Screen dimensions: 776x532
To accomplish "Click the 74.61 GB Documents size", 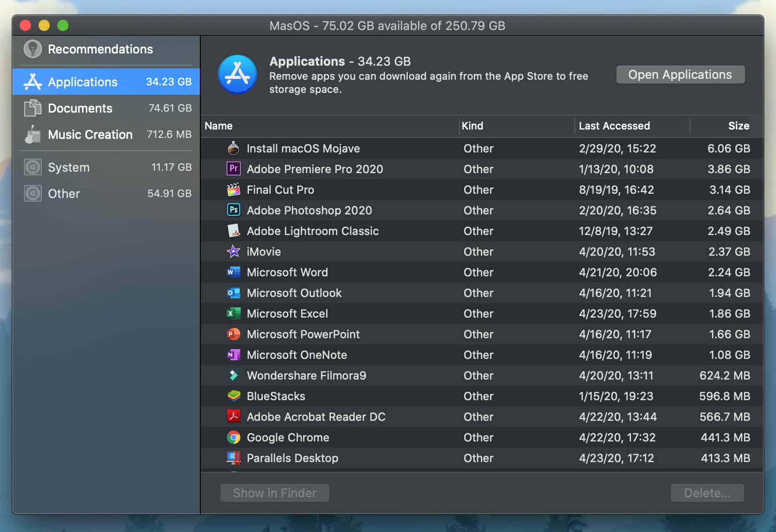I will (170, 108).
